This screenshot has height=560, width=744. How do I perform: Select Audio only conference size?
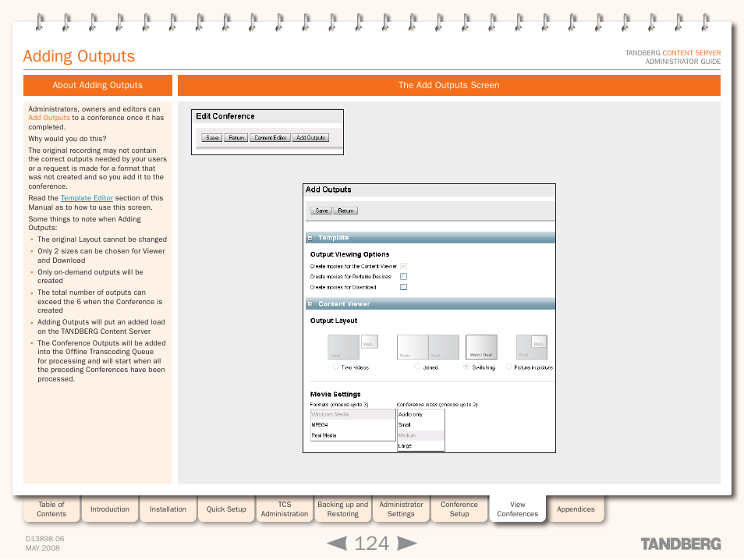(x=420, y=414)
